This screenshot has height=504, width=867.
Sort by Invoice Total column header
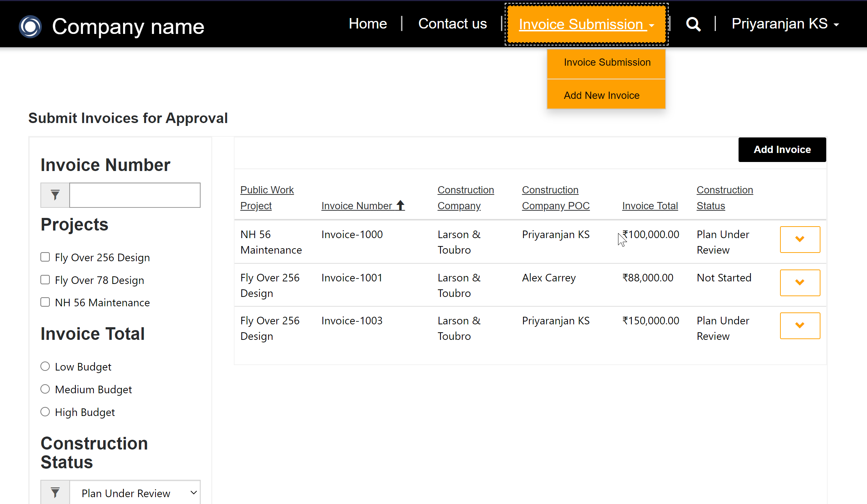(x=650, y=206)
